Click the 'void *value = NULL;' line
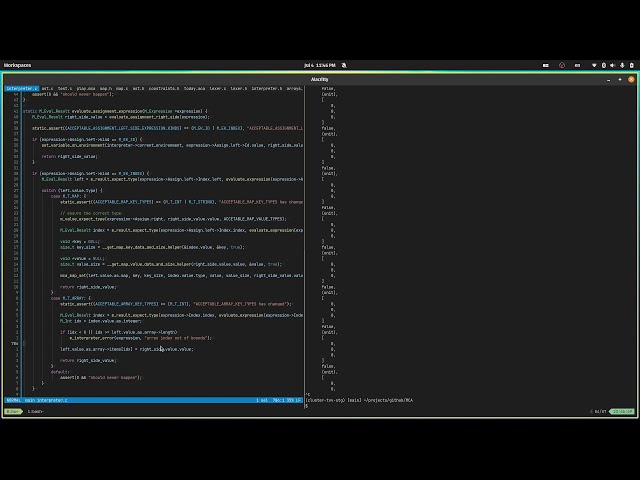The image size is (640, 480). 82,259
